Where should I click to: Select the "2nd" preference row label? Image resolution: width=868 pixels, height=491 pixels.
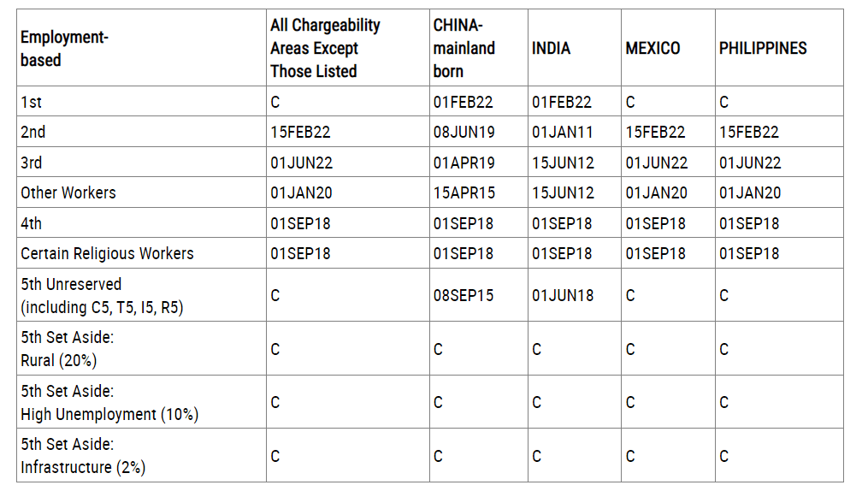point(33,133)
